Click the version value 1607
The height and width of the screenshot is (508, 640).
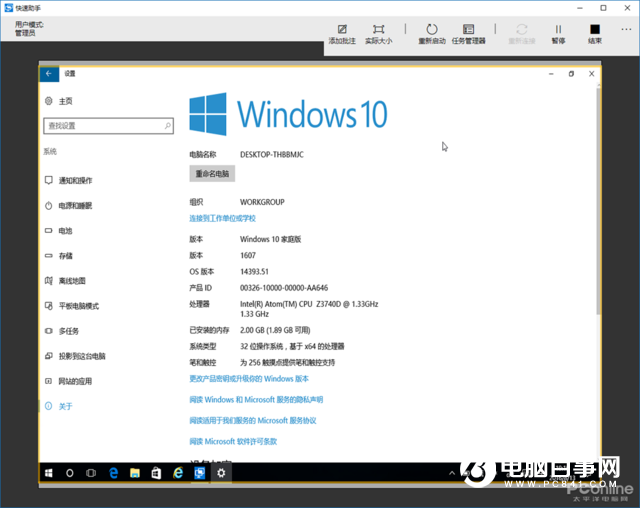(x=248, y=255)
